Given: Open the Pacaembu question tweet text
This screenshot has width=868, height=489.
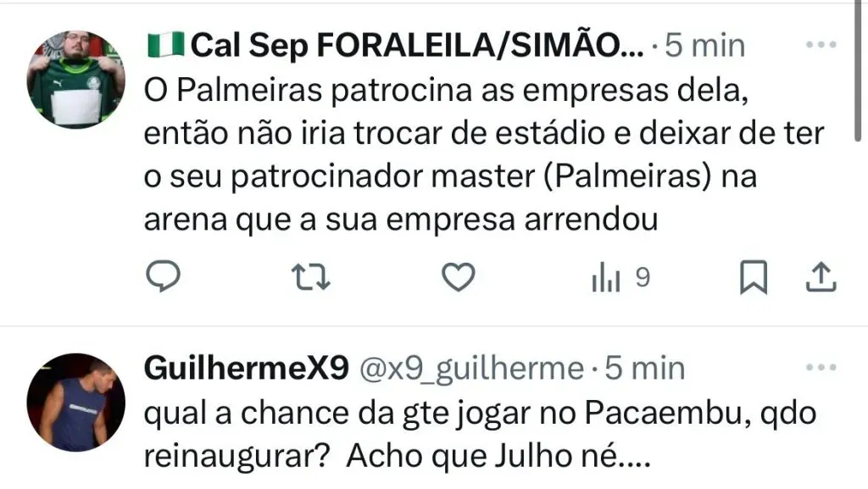Looking at the screenshot, I should pyautogui.click(x=480, y=435).
